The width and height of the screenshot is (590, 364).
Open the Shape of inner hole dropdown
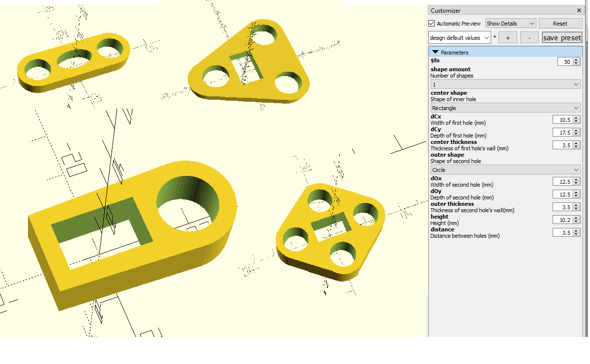(x=505, y=108)
